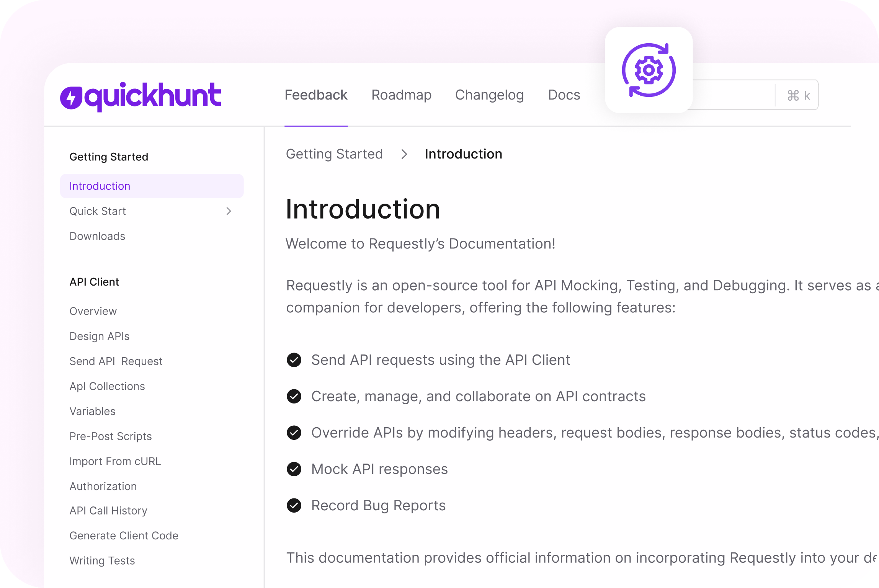The image size is (879, 588).
Task: Click 'Create, manage, and collaborate on API contracts'
Action: pyautogui.click(x=478, y=396)
